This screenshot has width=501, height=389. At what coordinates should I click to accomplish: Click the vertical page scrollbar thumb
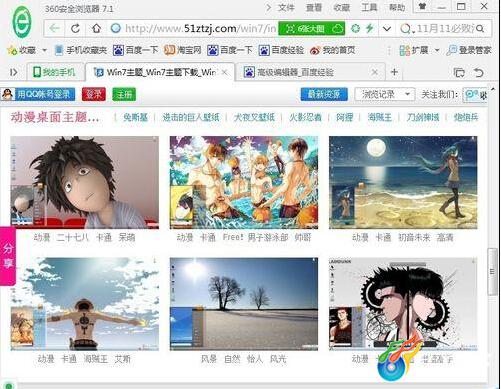click(x=492, y=271)
